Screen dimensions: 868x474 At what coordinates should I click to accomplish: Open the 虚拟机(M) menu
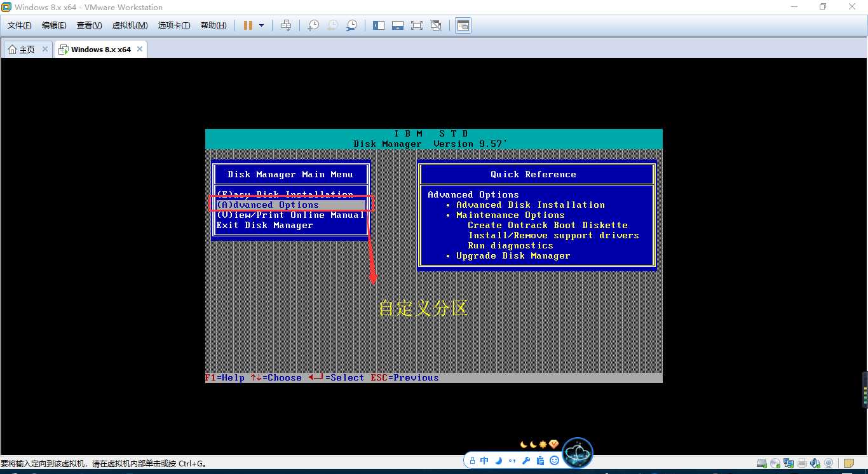click(x=130, y=25)
